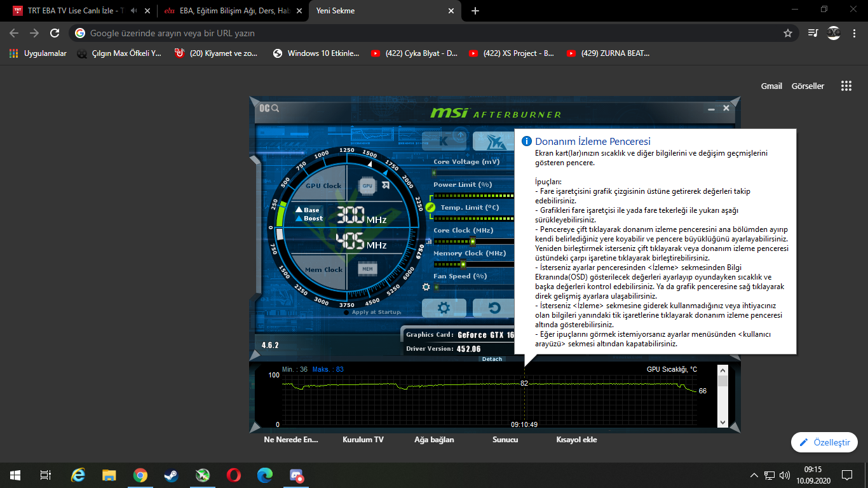Screen dimensions: 868x488
Task: Open the Windows Start menu
Action: click(15, 475)
